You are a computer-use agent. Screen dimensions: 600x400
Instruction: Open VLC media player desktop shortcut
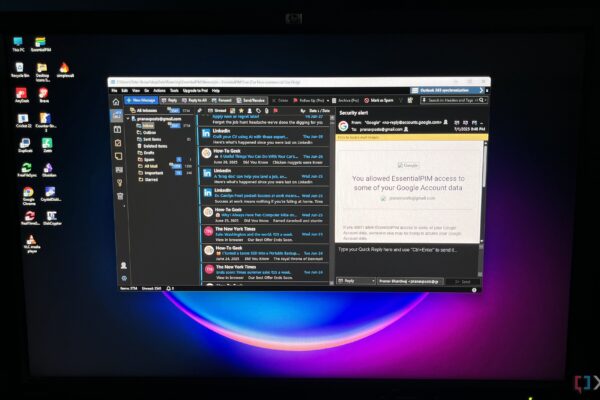coord(31,243)
